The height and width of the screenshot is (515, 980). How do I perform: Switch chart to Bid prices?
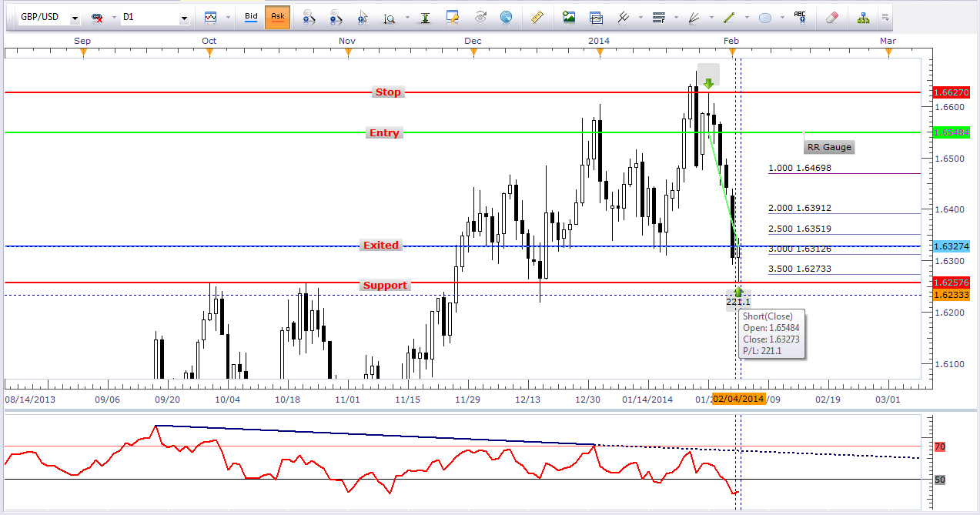click(x=251, y=16)
